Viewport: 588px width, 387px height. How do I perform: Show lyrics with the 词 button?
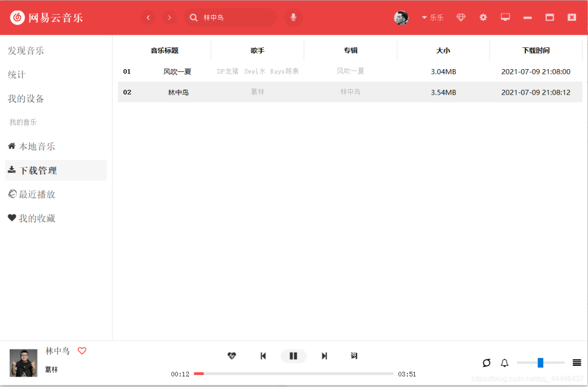pyautogui.click(x=354, y=355)
